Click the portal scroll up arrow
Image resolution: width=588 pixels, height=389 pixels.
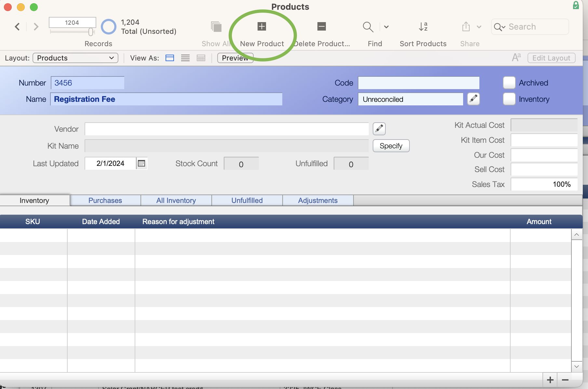click(x=577, y=235)
